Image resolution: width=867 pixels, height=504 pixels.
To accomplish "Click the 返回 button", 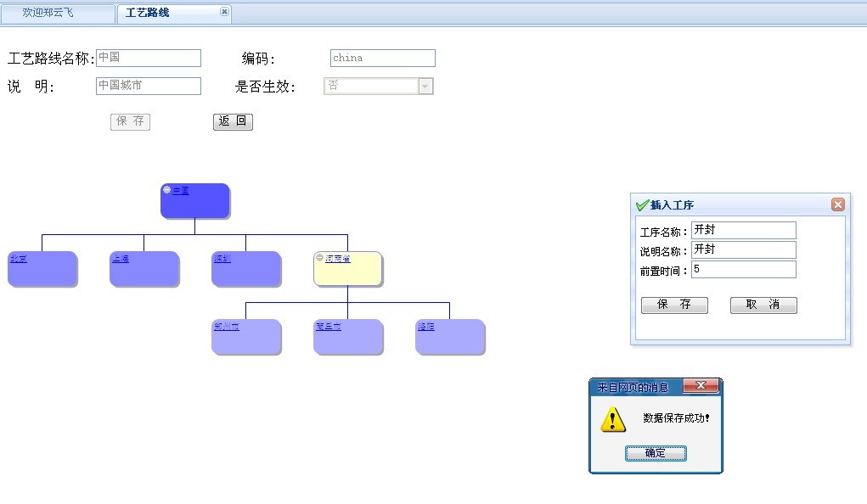I will click(233, 121).
